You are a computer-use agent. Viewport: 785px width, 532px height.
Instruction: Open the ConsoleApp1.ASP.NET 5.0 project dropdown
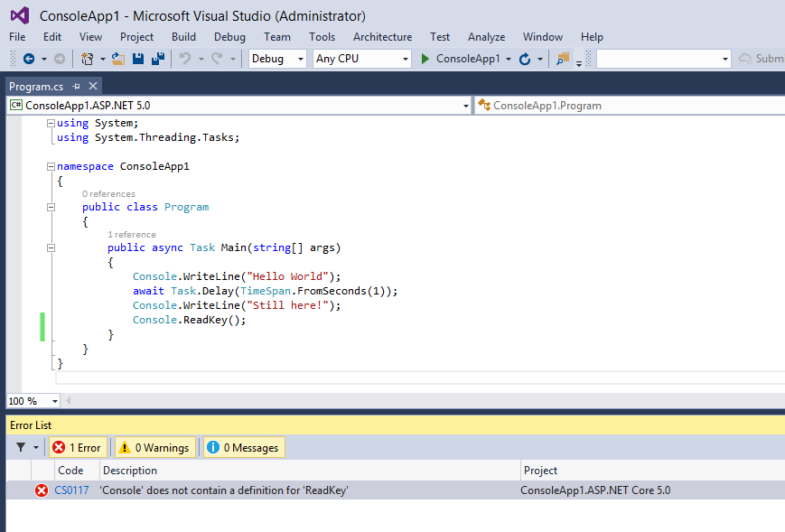(239, 106)
